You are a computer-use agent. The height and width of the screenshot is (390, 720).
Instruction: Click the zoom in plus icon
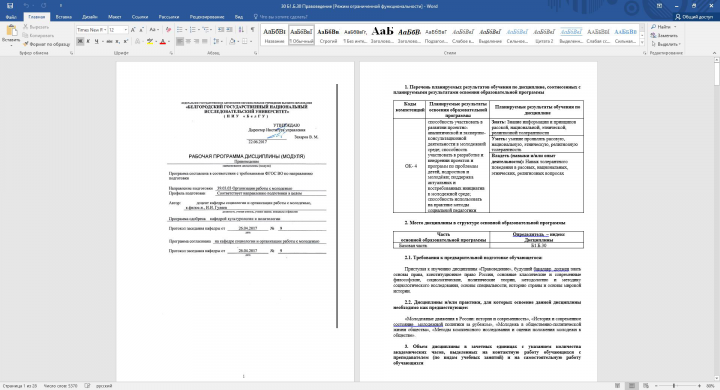[x=699, y=386]
